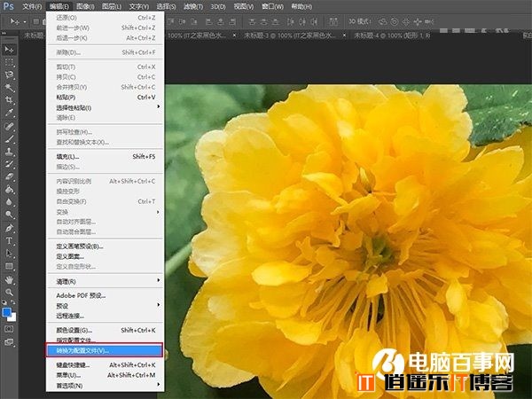Open 菜单(U)... menu entry
Screen dimensions: 532x399
(106, 375)
